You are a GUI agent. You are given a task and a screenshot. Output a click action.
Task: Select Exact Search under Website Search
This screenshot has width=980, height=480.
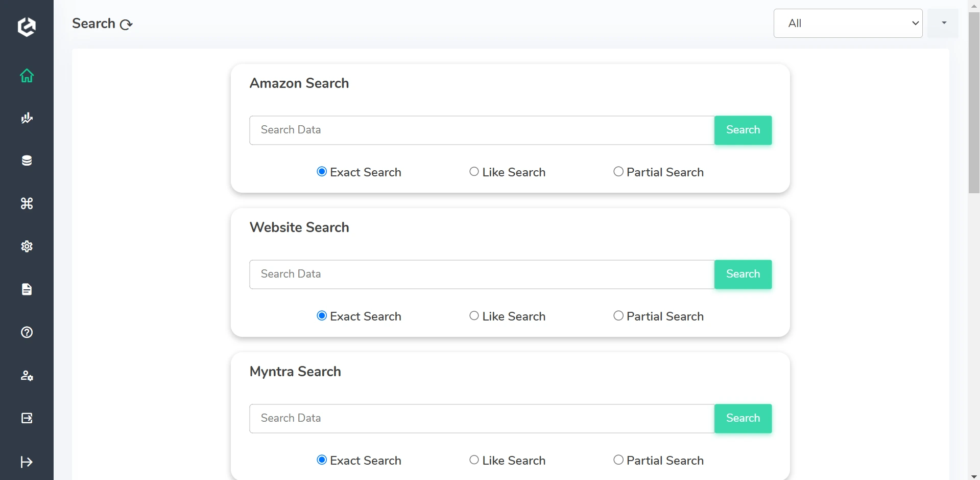[x=322, y=316]
